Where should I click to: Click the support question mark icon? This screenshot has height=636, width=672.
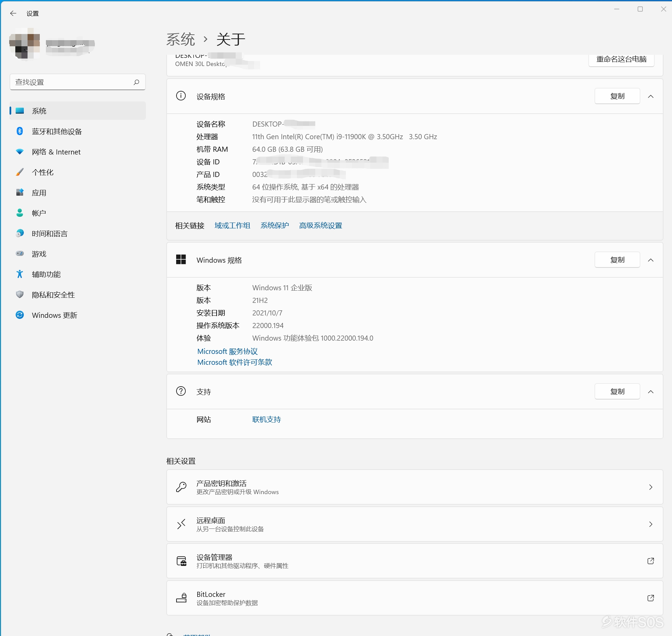pyautogui.click(x=181, y=391)
